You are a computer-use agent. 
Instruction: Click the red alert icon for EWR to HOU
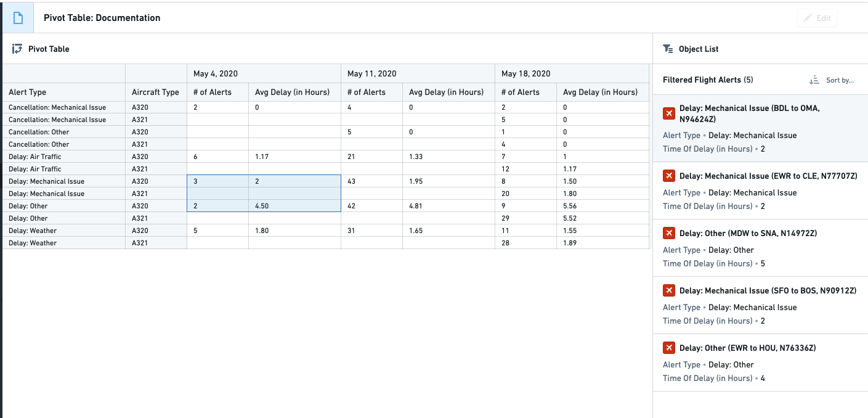[x=669, y=348]
